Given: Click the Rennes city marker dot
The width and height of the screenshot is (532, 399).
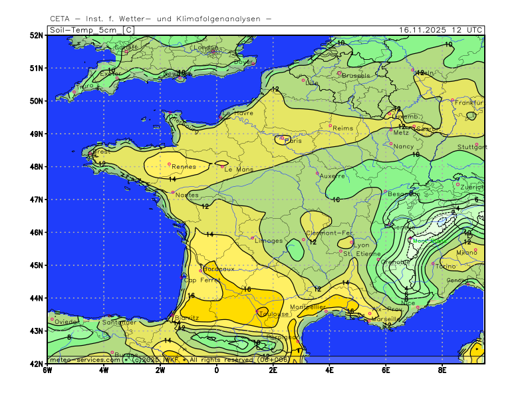Looking at the screenshot, I should [169, 164].
